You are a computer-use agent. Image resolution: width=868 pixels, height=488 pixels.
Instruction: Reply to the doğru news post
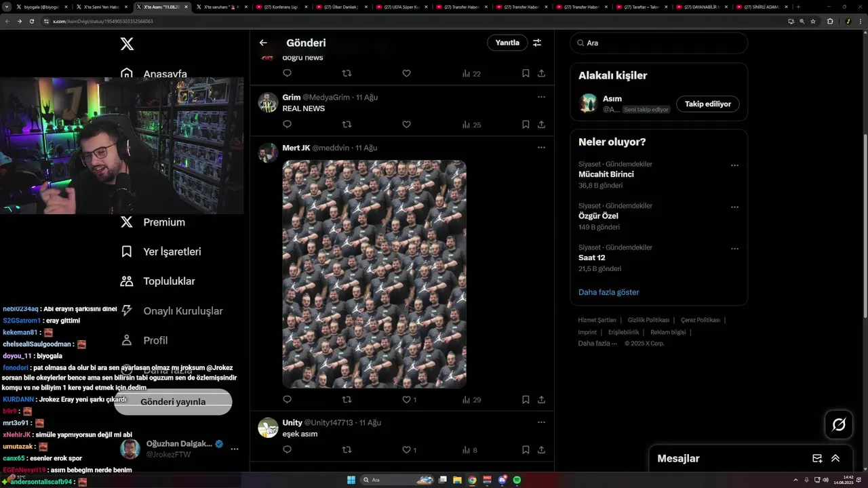(287, 73)
